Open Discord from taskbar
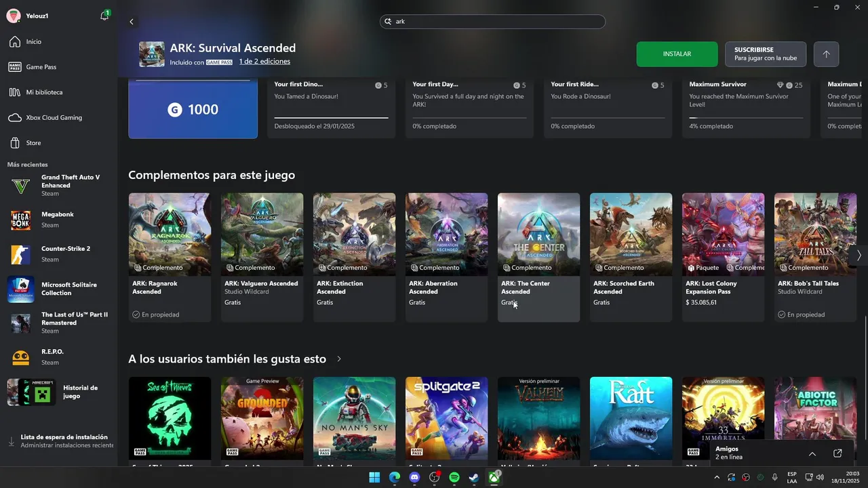Screen dimensions: 868x488 tap(415, 477)
